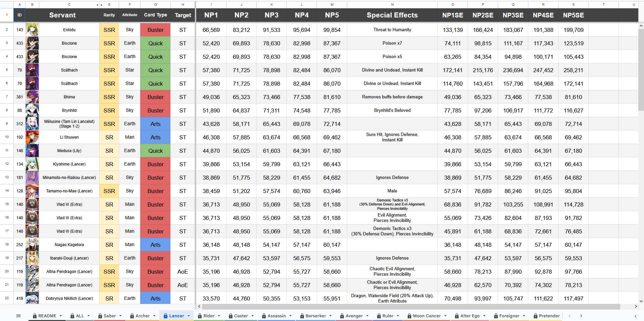This screenshot has width=644, height=321.
Task: Switch to the Alter Ego sheet tab
Action: click(x=470, y=316)
